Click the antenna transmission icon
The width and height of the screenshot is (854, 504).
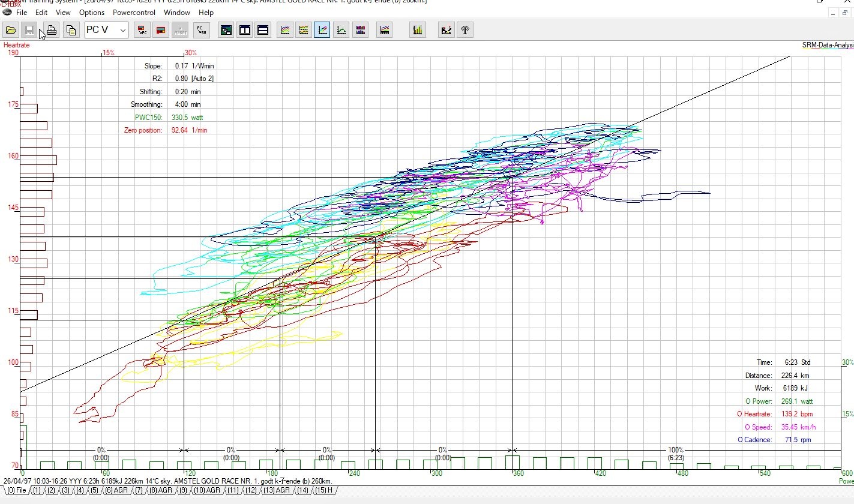tap(465, 30)
